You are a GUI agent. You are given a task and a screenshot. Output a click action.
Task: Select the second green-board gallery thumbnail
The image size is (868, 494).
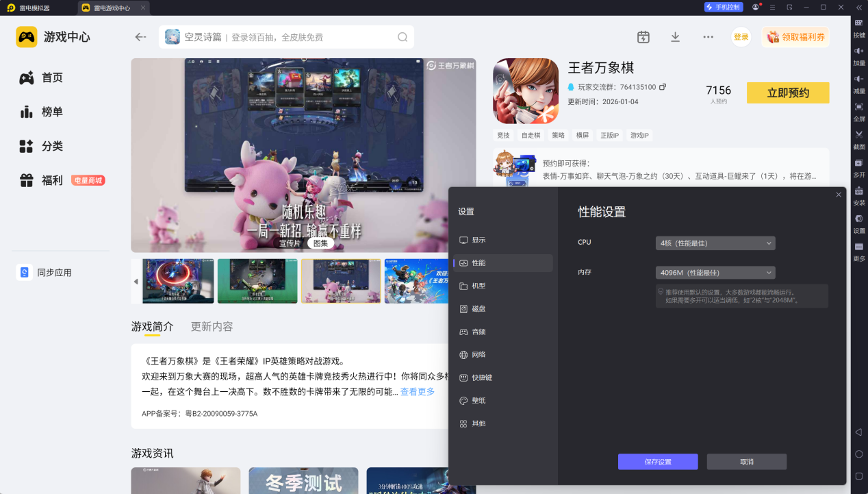(257, 281)
